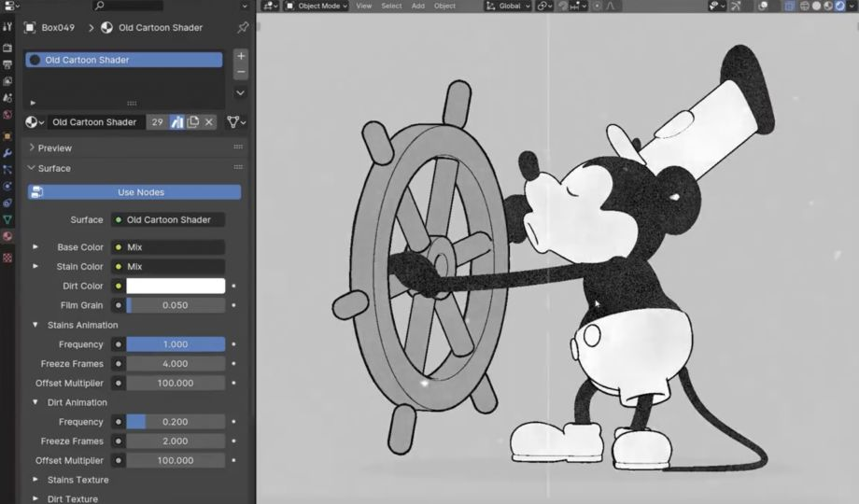Expand the Stain Color triangle
Image resolution: width=859 pixels, height=504 pixels.
click(35, 266)
